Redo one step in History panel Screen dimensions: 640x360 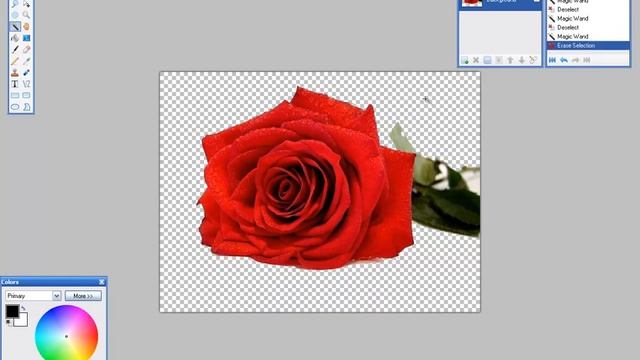[575, 60]
